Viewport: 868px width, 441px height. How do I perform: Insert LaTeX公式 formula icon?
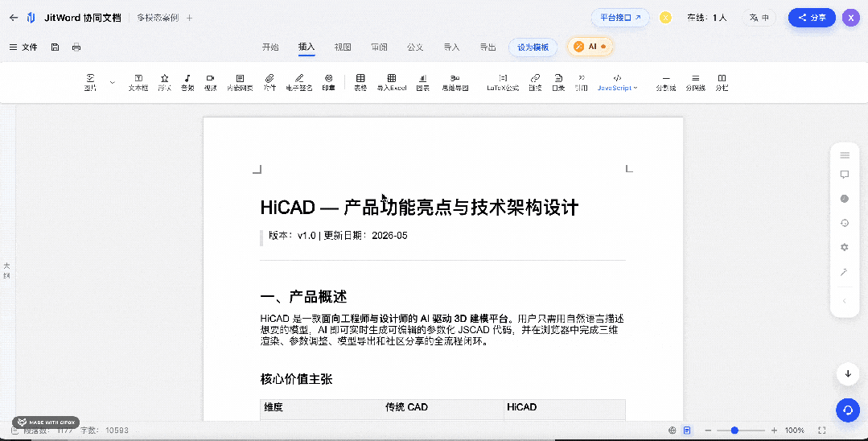point(503,78)
